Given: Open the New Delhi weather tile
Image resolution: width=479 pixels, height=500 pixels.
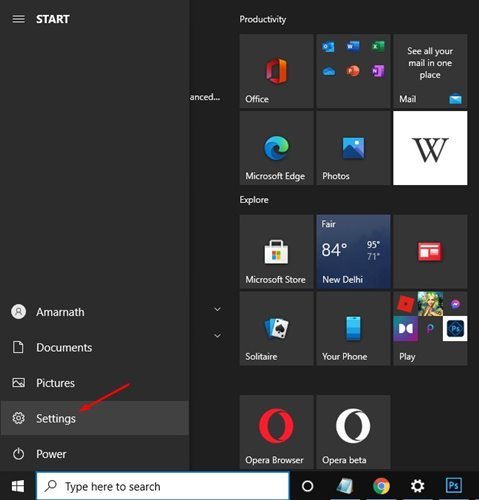Looking at the screenshot, I should [353, 252].
